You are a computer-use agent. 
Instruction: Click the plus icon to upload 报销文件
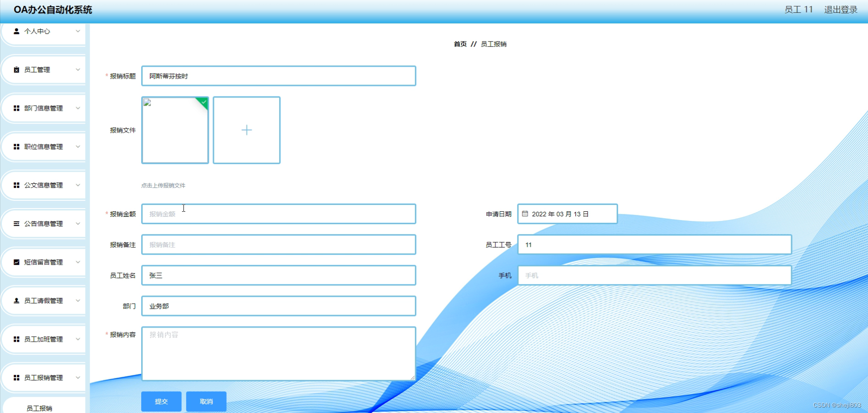coord(246,130)
